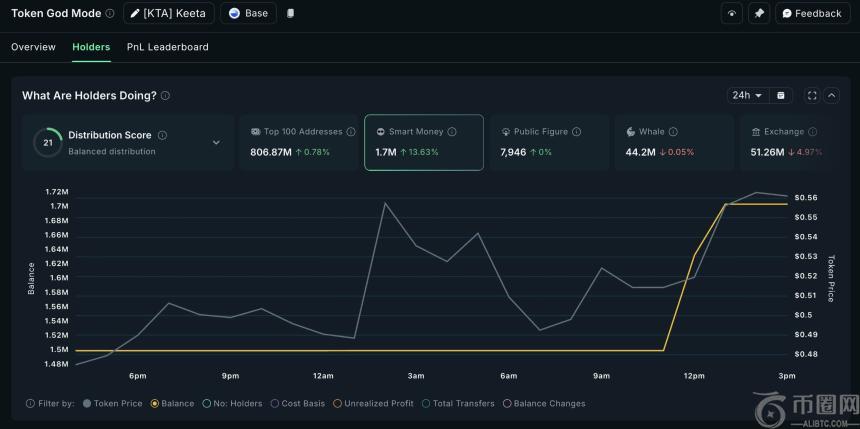This screenshot has width=860, height=429.
Task: Enter fullscreen mode for the holders chart
Action: click(812, 96)
